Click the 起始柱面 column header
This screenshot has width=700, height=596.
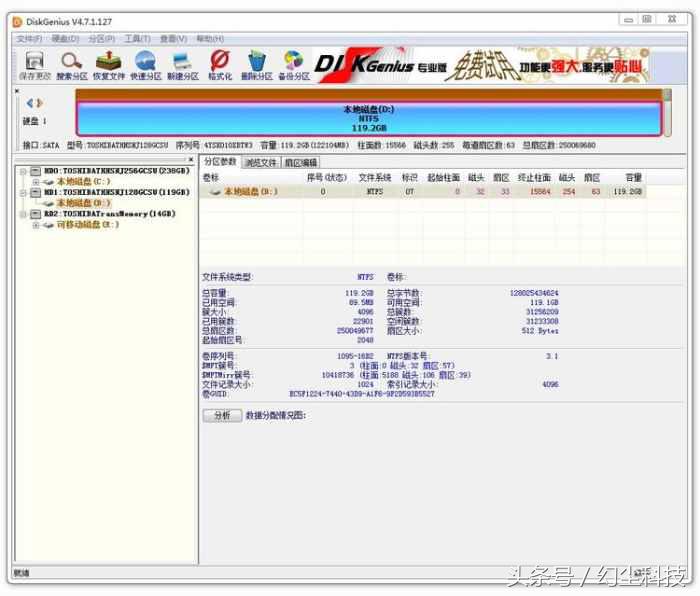[443, 178]
